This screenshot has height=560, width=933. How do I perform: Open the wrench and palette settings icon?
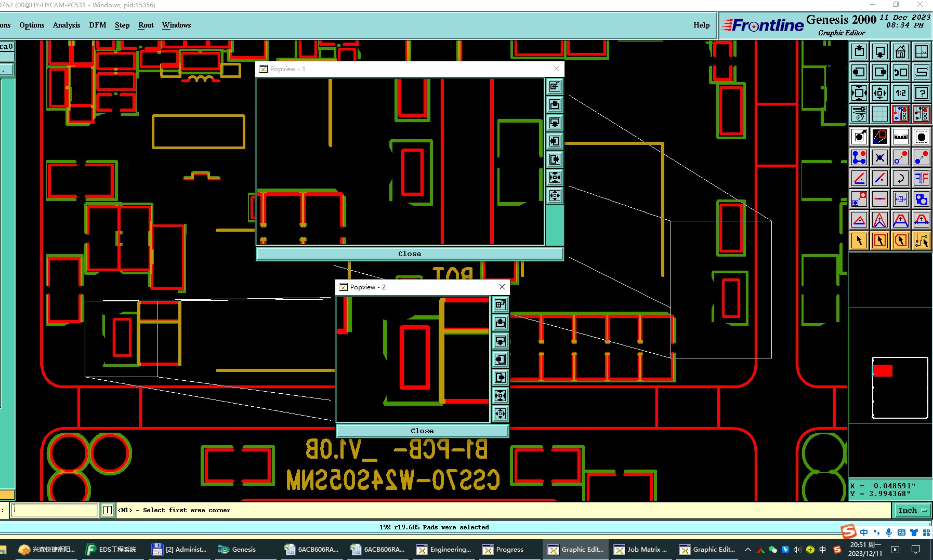point(859,114)
